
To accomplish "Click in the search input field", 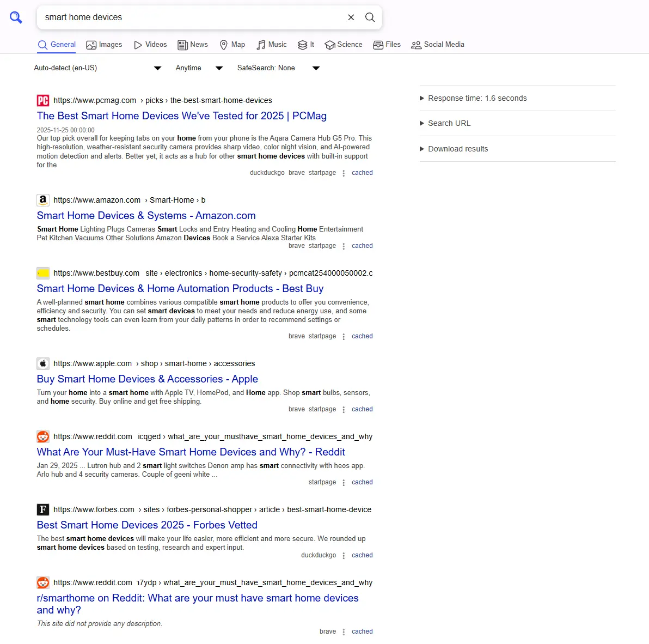I will (192, 17).
